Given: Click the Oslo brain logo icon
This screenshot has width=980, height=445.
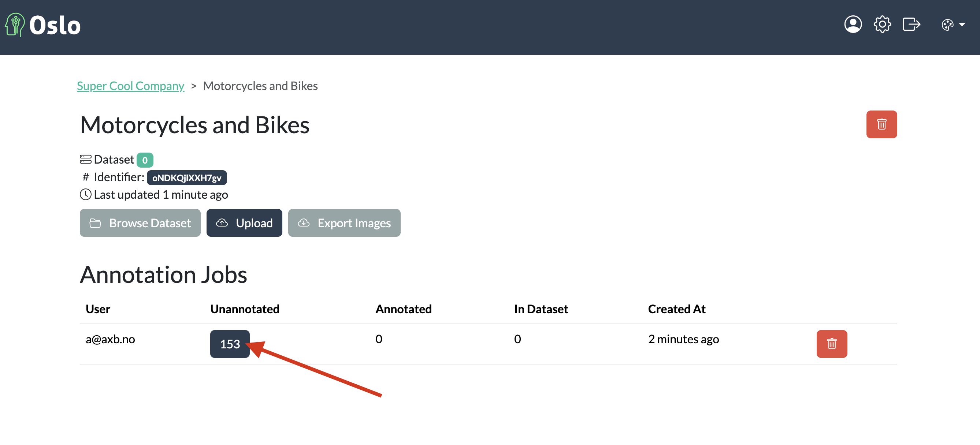Looking at the screenshot, I should pyautogui.click(x=15, y=25).
